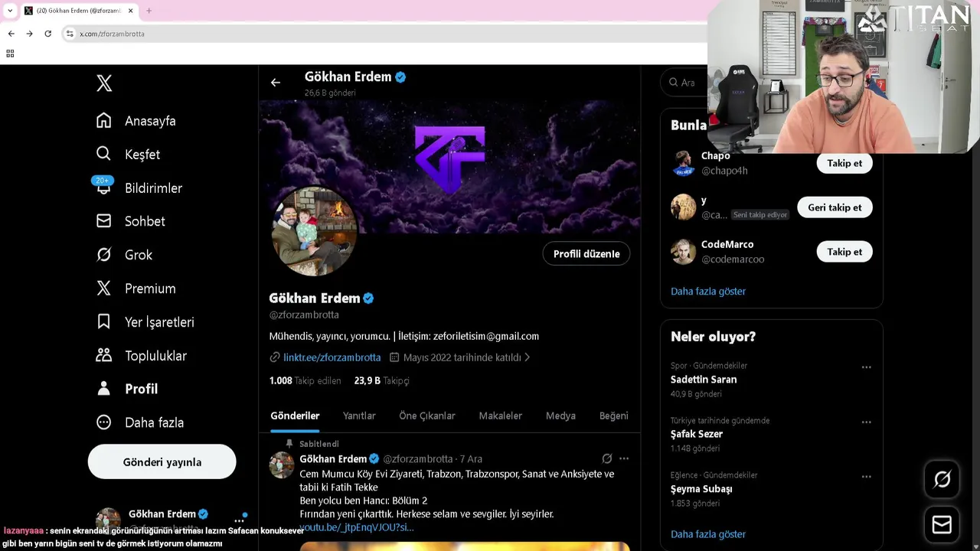Open tab search dropdown in browser
The image size is (980, 551).
point(9,11)
